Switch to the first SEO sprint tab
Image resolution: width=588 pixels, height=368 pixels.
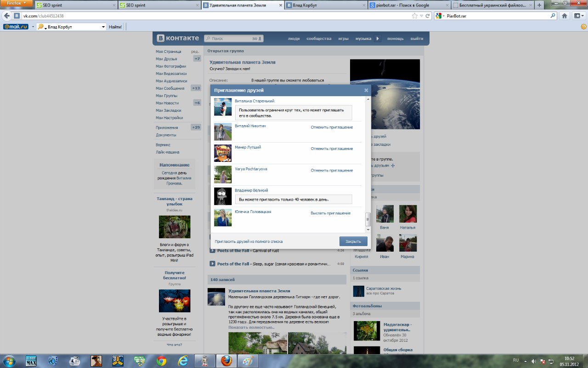(x=76, y=5)
